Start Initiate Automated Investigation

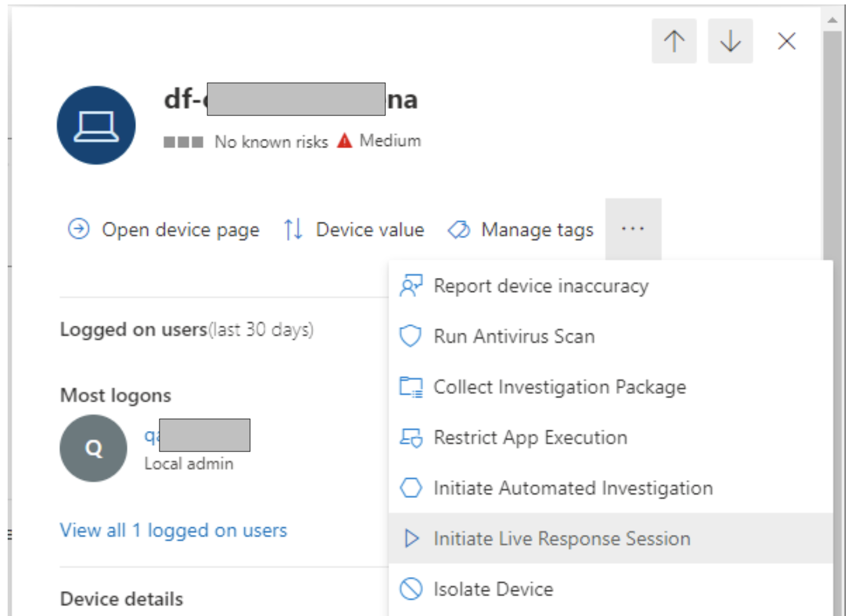click(x=572, y=488)
